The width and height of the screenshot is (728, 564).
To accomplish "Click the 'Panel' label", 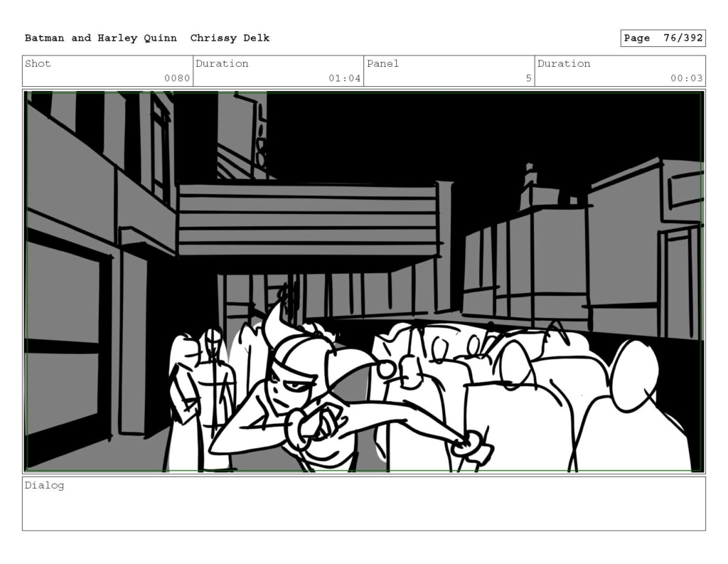I will tap(382, 63).
